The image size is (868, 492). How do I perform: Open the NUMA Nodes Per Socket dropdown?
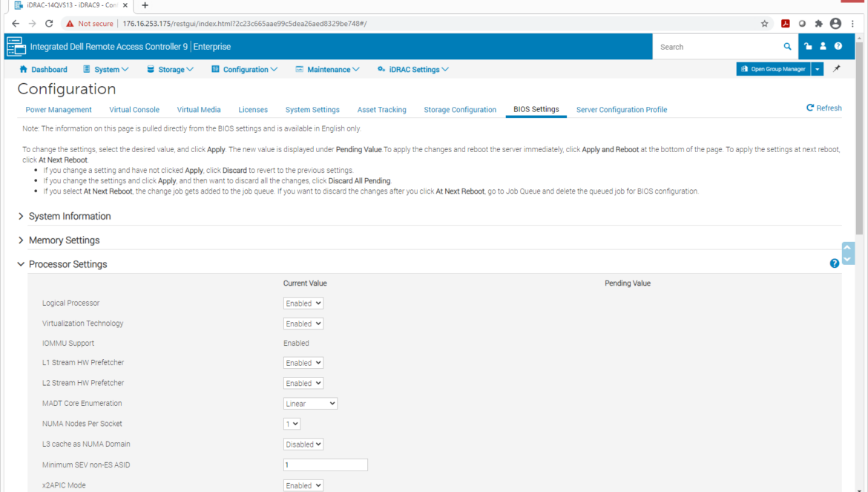[x=292, y=424]
